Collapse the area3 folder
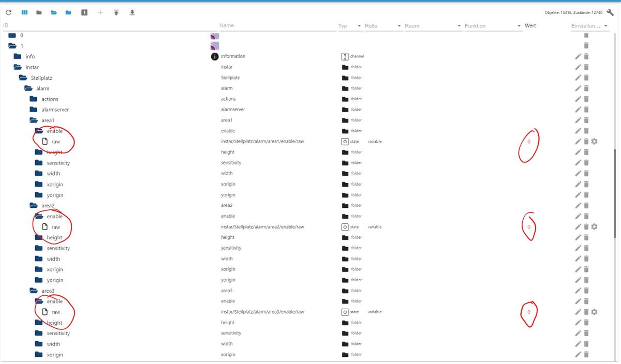Image resolution: width=621 pixels, height=364 pixels. click(x=34, y=291)
